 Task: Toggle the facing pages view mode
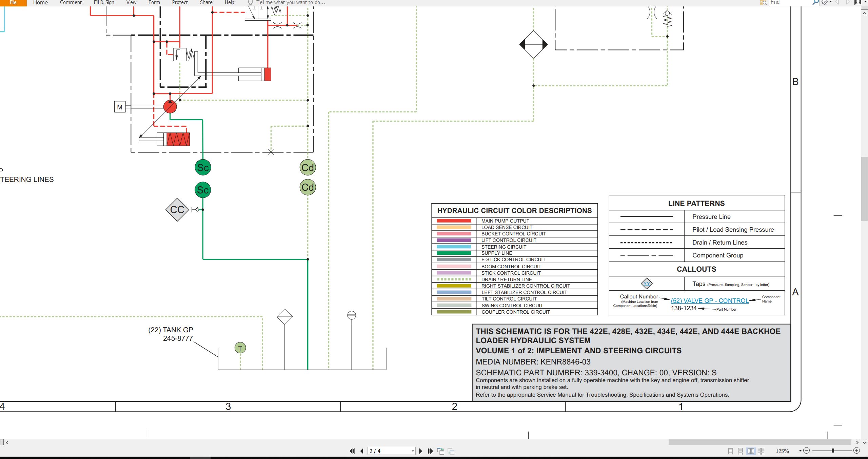pyautogui.click(x=751, y=451)
